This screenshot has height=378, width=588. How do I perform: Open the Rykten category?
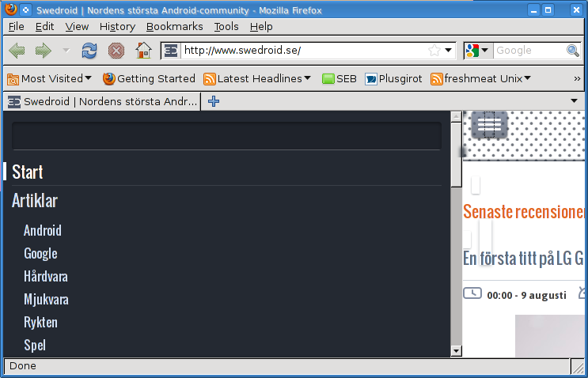pos(40,322)
